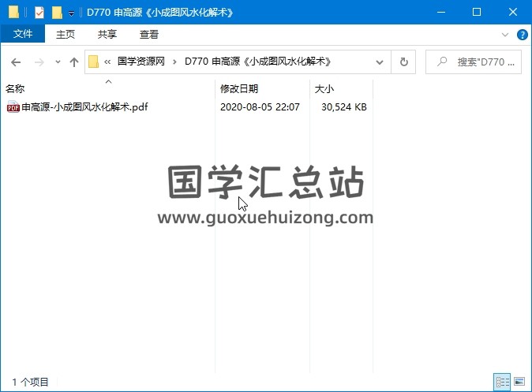Open the Help question mark icon
This screenshot has height=392, width=532.
point(522,35)
